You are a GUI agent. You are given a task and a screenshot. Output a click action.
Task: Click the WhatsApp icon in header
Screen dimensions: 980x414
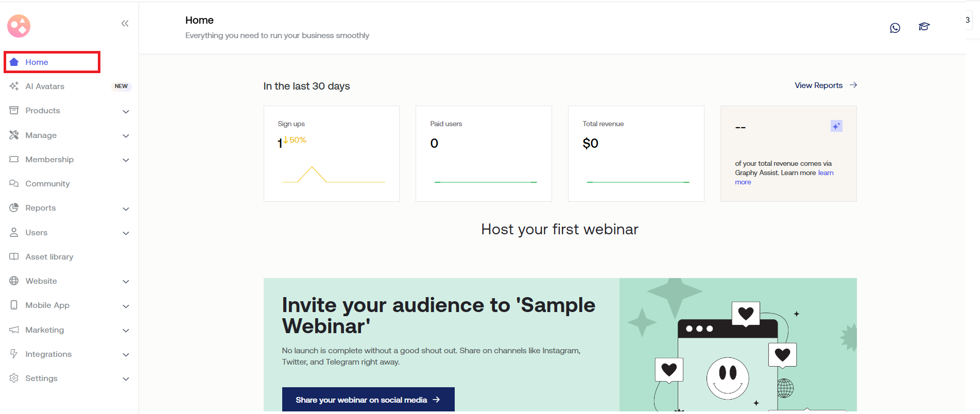click(x=895, y=28)
